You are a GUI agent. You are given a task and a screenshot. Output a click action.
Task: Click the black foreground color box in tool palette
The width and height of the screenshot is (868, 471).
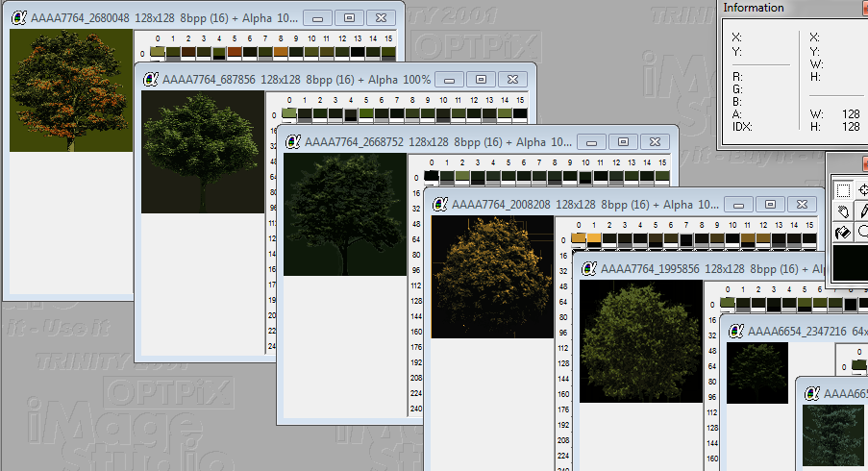click(x=850, y=263)
